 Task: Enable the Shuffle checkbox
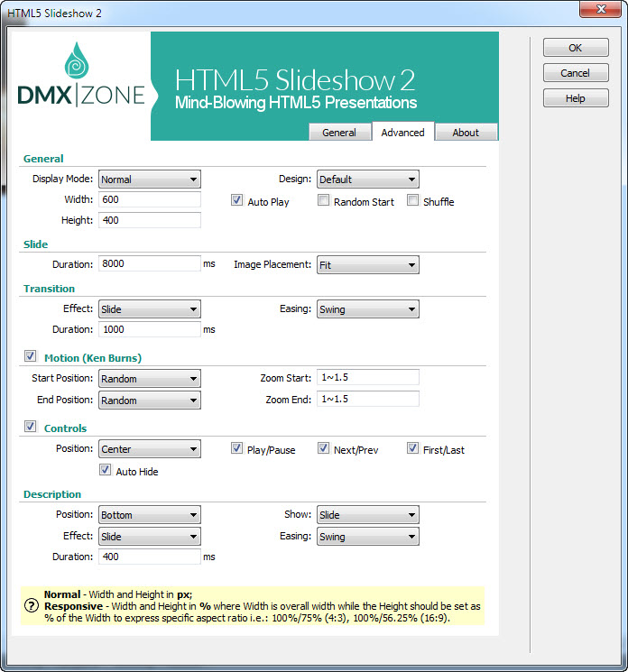412,200
